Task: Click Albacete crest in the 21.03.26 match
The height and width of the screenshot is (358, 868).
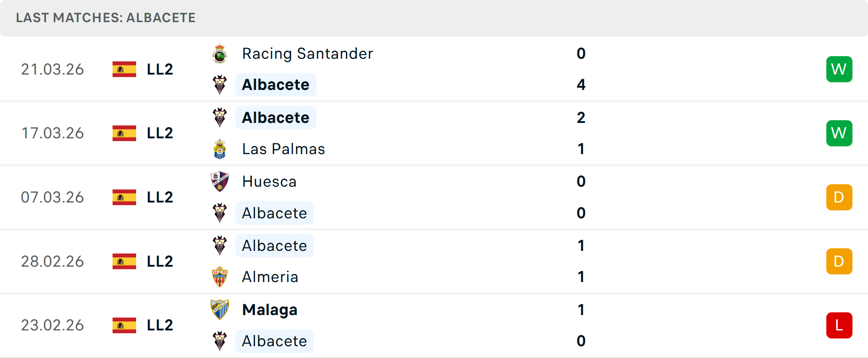Action: tap(220, 85)
